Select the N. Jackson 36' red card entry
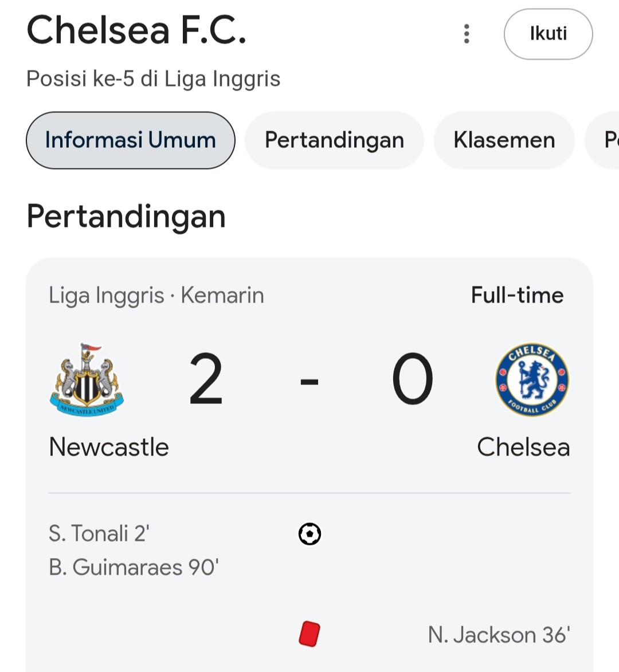 (x=499, y=635)
